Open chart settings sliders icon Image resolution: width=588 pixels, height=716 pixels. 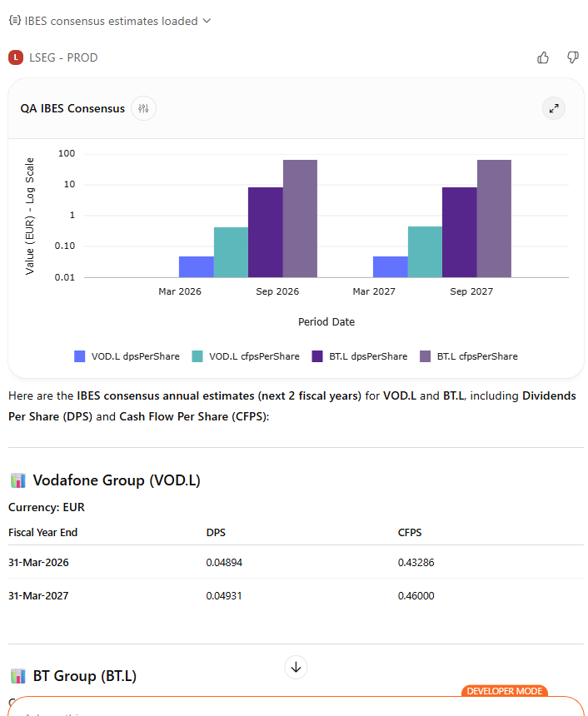[x=143, y=108]
